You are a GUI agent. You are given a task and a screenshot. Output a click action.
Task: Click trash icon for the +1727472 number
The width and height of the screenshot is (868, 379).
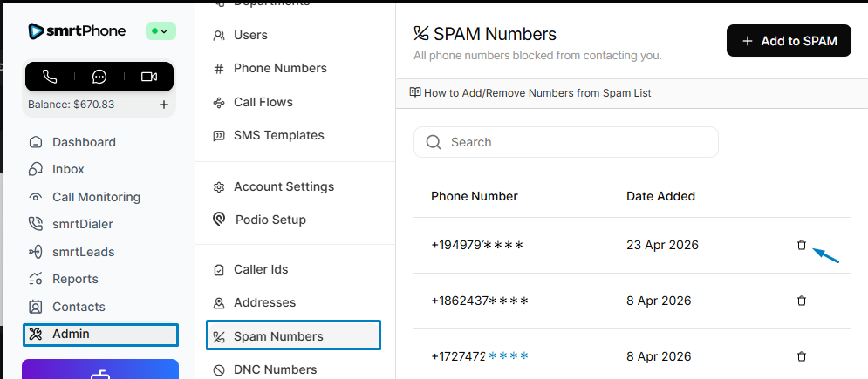coord(801,356)
